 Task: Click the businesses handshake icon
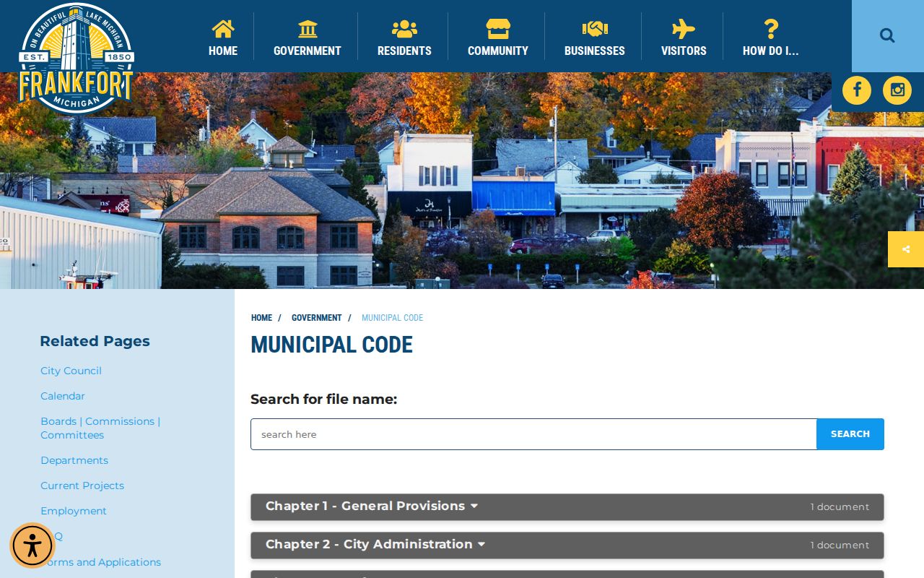click(x=595, y=29)
